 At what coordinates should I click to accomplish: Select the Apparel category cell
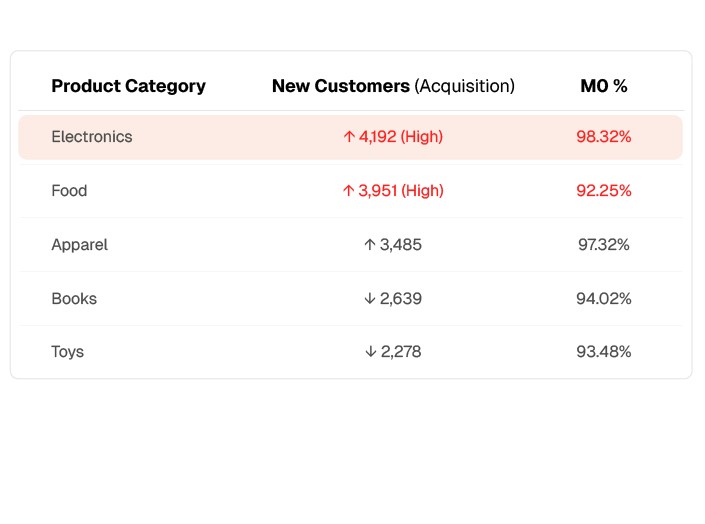80,245
